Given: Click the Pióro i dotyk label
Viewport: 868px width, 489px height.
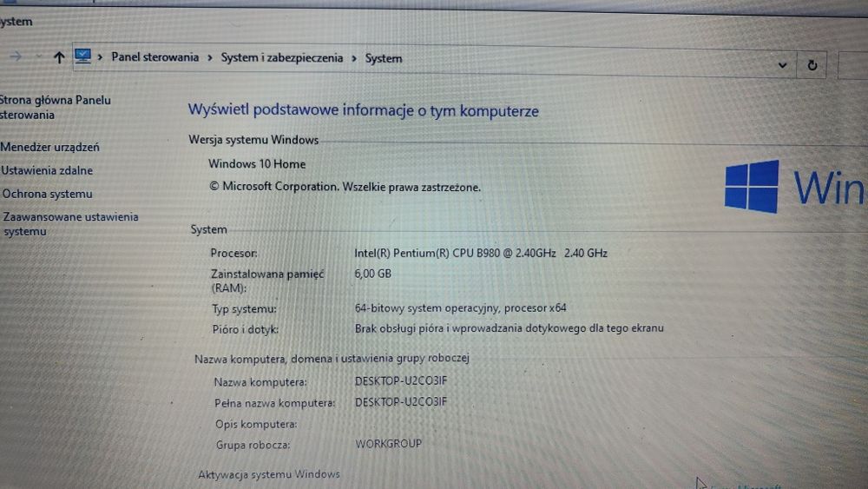Looking at the screenshot, I should pos(246,329).
